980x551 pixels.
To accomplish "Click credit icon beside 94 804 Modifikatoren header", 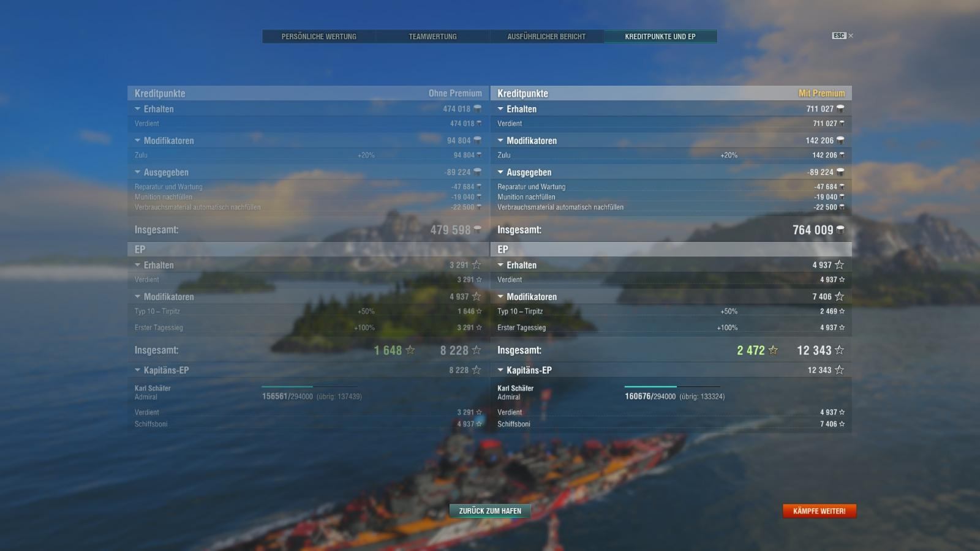I will [x=477, y=141].
